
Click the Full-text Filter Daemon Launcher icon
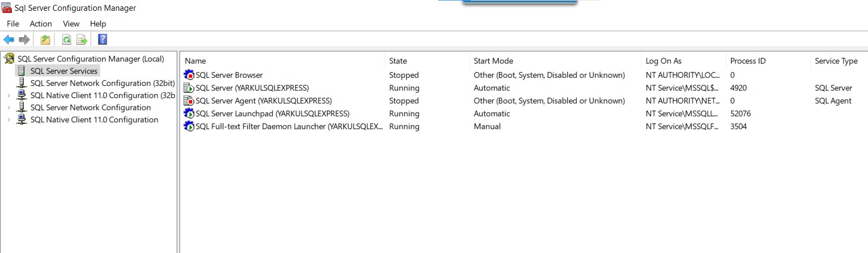click(189, 126)
